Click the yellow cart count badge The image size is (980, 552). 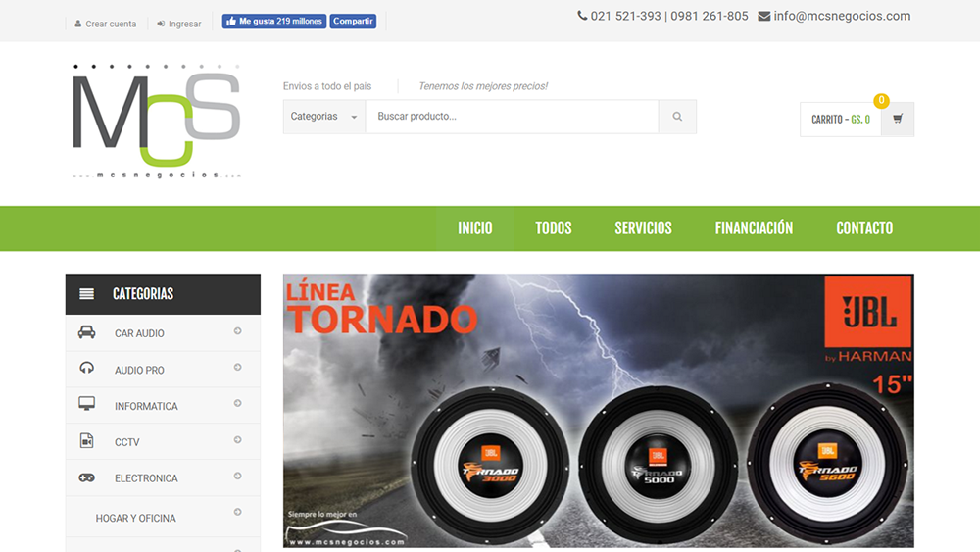coord(881,100)
